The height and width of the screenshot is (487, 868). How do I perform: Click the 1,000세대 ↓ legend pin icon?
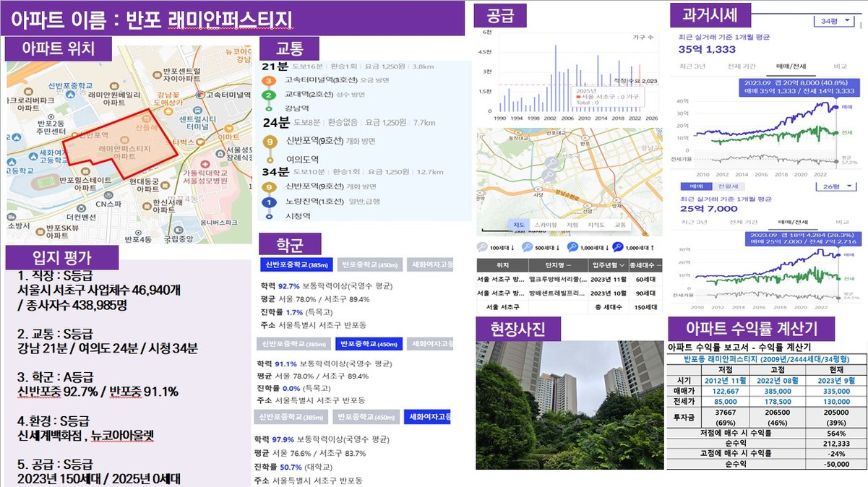click(x=571, y=246)
